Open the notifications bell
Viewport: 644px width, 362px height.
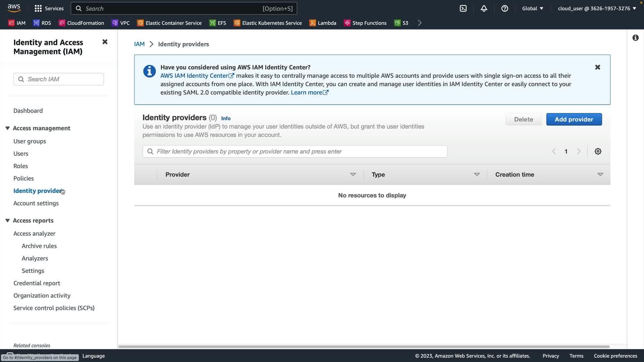coord(484,8)
